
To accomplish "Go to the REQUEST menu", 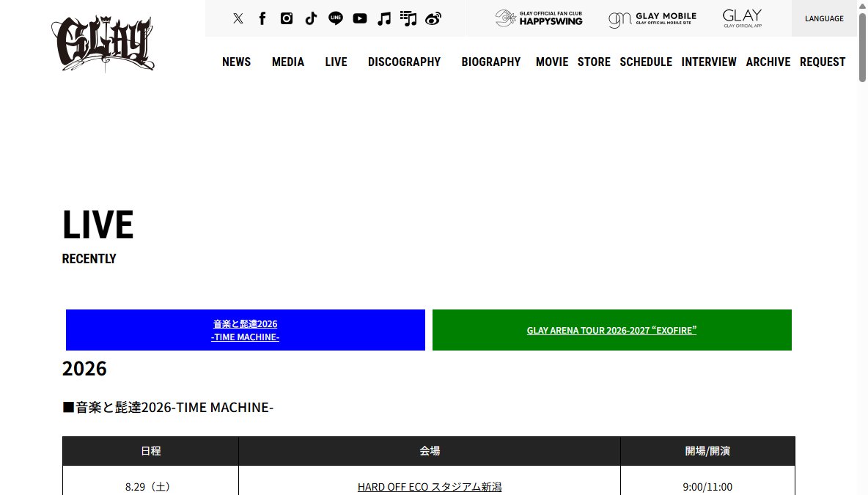I will (x=823, y=62).
